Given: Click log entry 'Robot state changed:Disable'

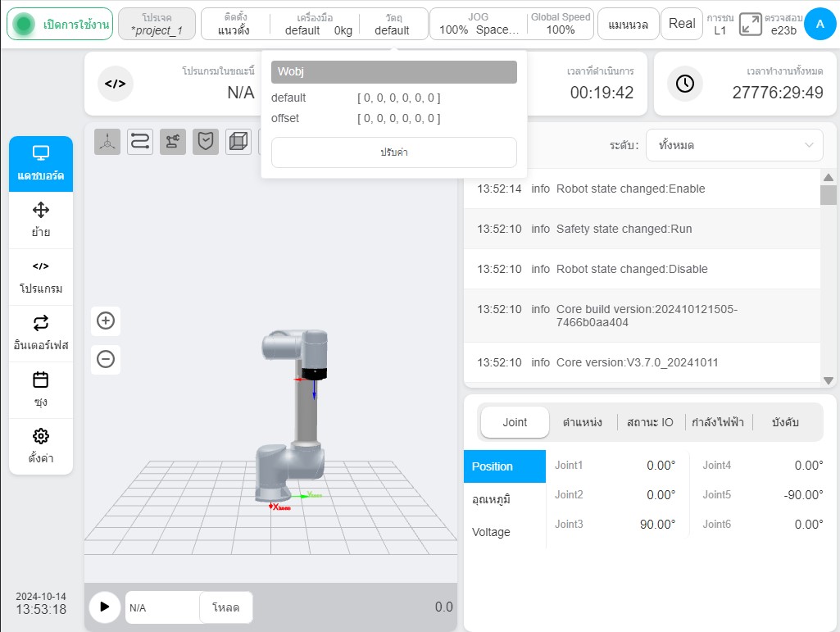Looking at the screenshot, I should click(x=642, y=269).
